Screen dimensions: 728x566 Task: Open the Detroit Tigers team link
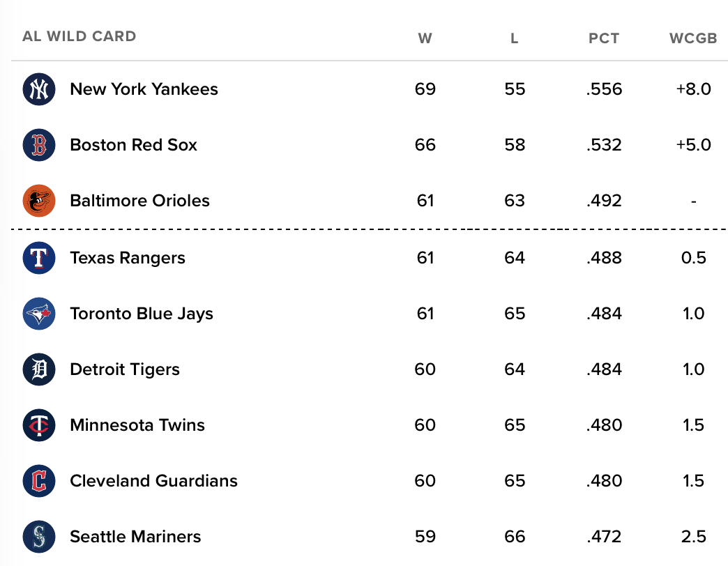pos(125,369)
